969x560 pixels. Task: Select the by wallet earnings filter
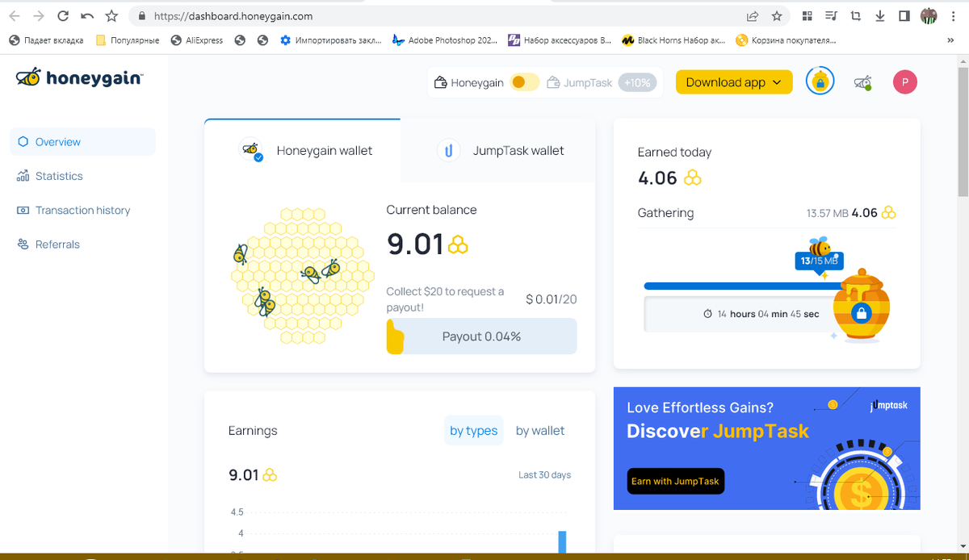[x=540, y=431]
